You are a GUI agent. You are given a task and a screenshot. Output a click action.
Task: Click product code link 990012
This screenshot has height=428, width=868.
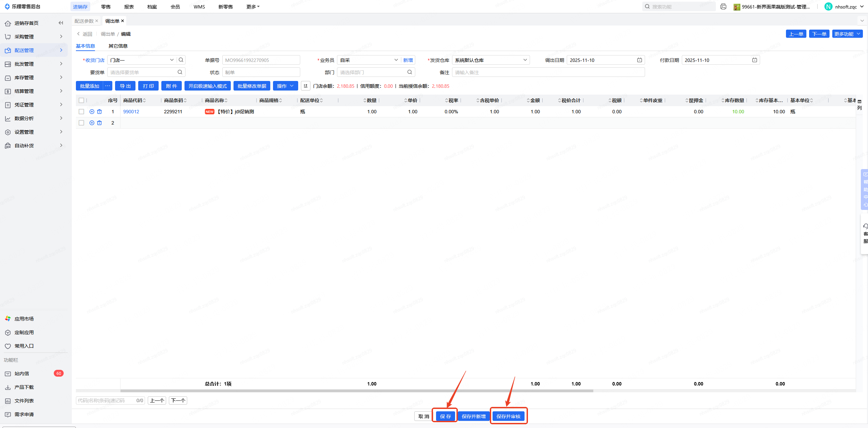[131, 112]
